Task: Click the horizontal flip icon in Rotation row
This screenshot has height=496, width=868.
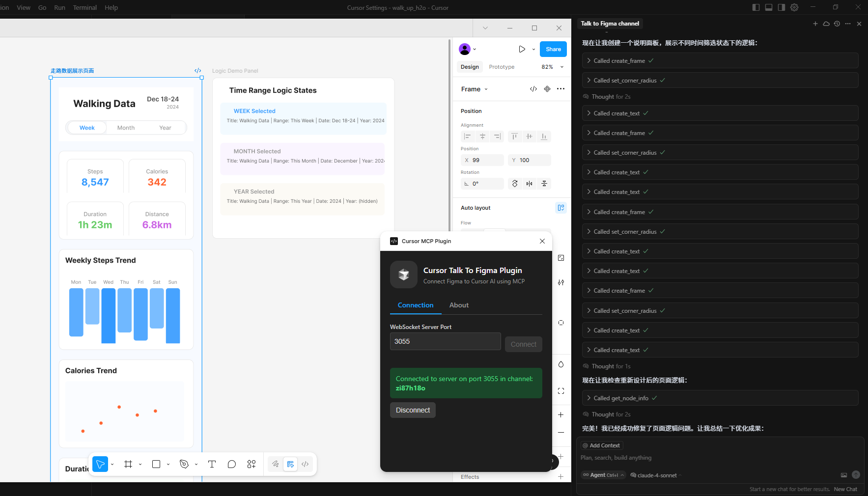Action: pos(530,183)
